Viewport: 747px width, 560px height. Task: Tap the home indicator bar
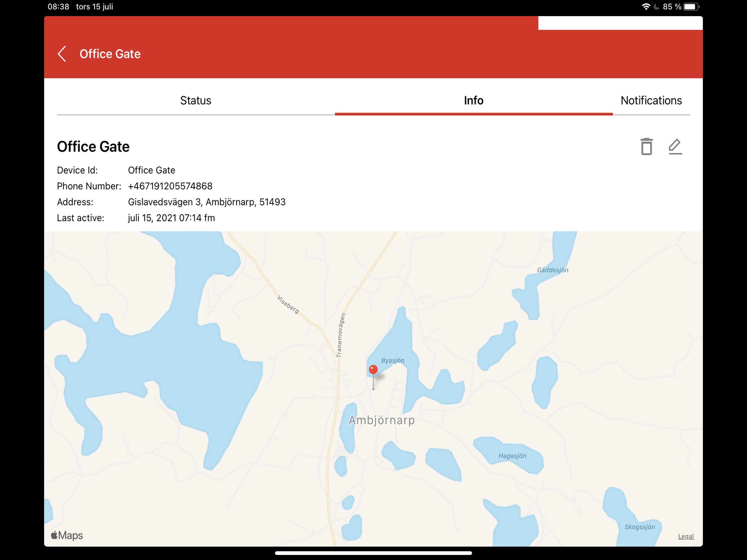[373, 553]
